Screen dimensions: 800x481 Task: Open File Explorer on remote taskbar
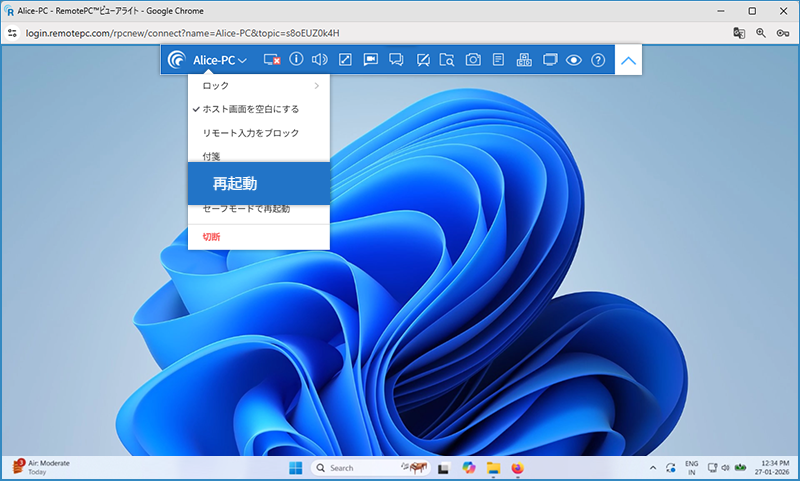point(493,468)
